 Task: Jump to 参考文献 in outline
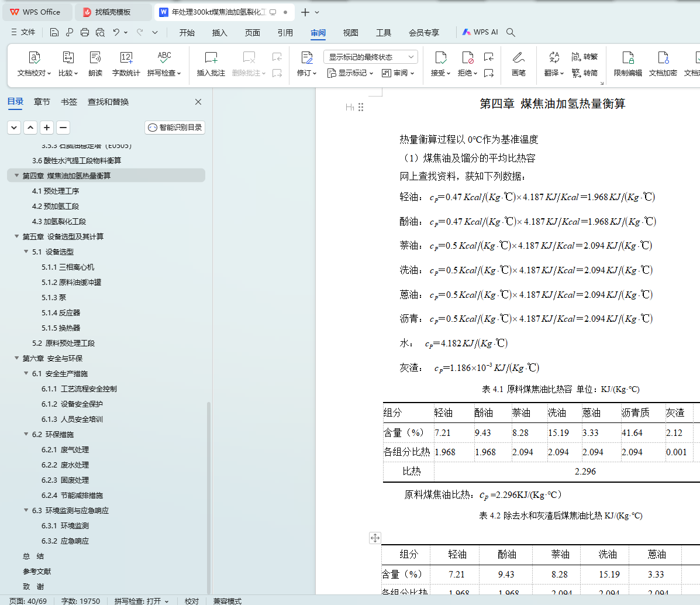37,571
